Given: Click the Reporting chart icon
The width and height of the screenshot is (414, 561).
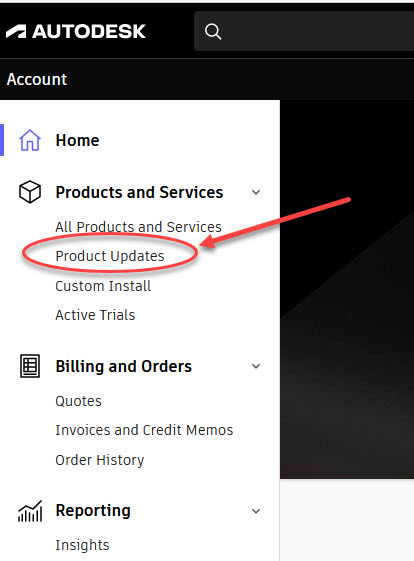Looking at the screenshot, I should click(30, 511).
